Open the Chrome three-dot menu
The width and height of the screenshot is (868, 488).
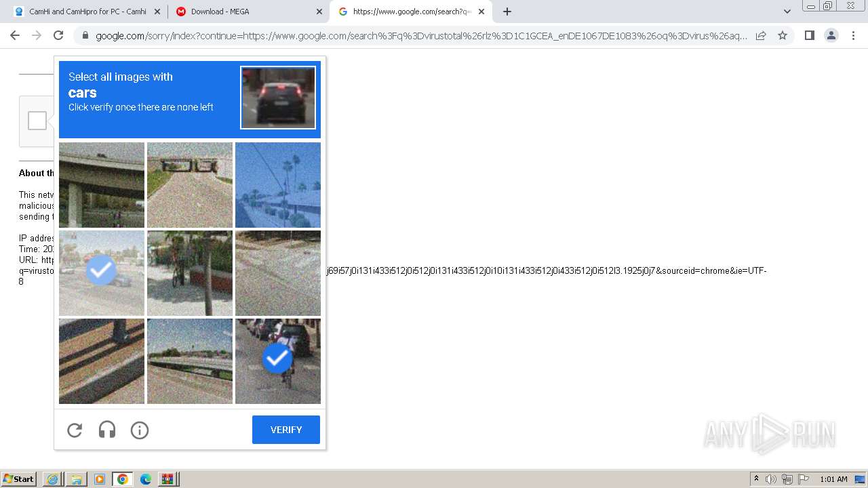coord(853,35)
